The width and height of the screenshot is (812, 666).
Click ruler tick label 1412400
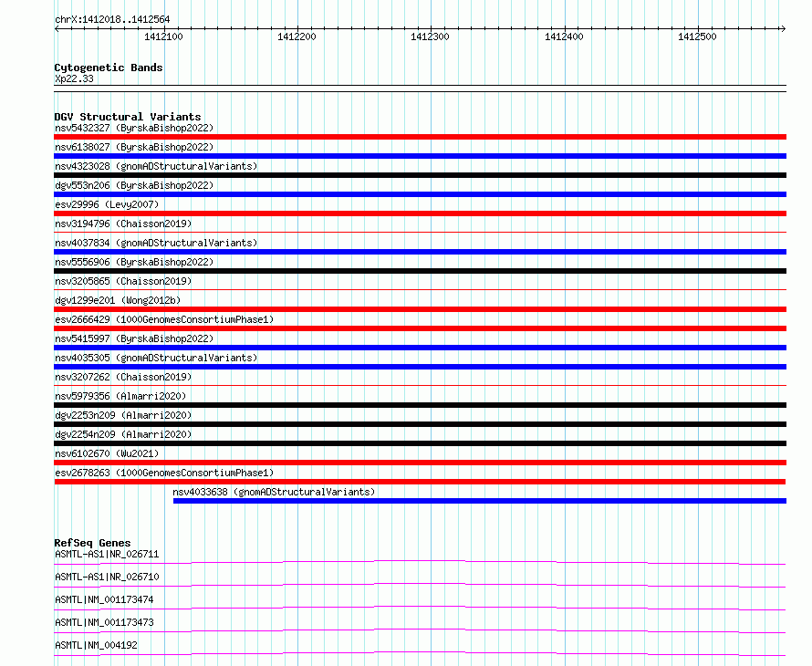pyautogui.click(x=564, y=36)
